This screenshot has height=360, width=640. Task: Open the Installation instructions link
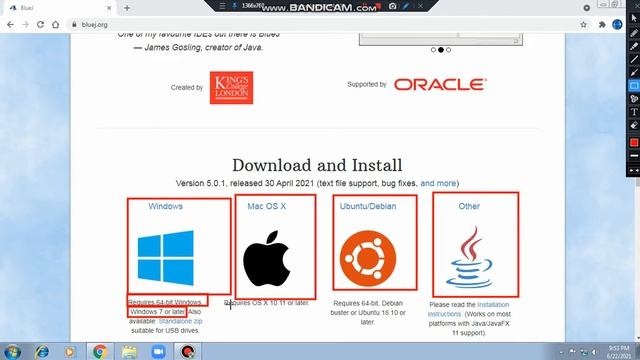coord(469,309)
